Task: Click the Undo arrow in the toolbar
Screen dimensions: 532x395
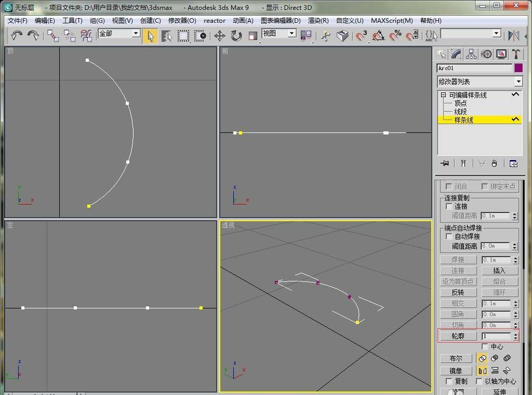Action: click(x=16, y=36)
